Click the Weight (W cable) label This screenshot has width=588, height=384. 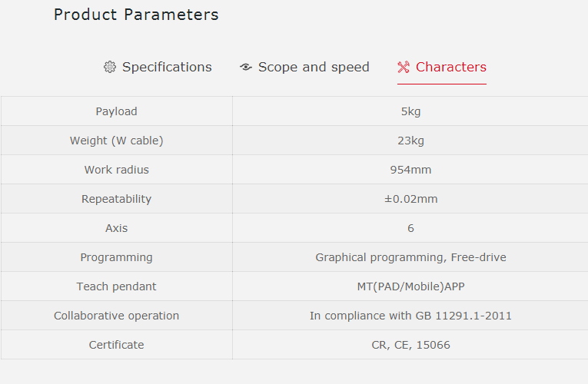click(x=116, y=141)
